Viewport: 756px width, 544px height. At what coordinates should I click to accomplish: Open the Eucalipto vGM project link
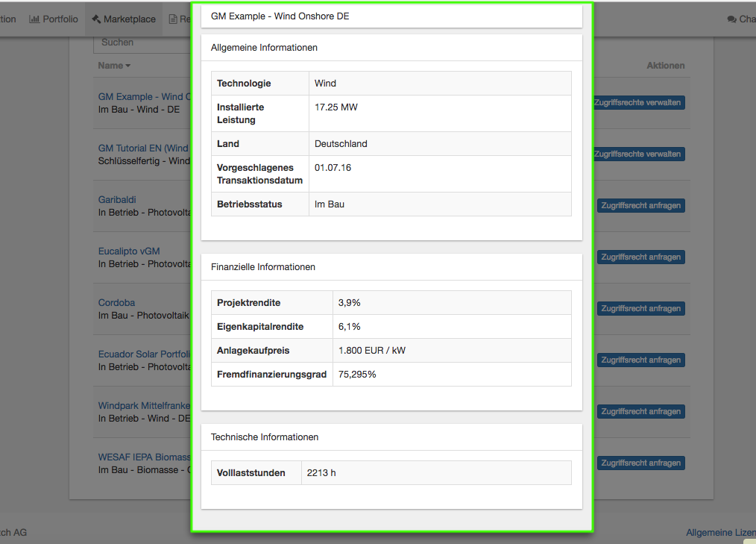(x=129, y=251)
